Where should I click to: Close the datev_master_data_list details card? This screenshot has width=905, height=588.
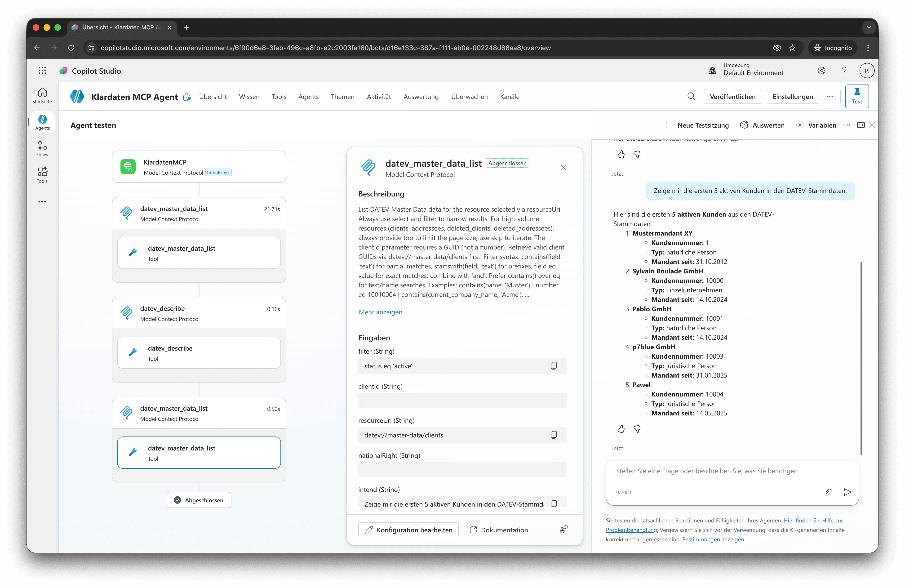click(563, 168)
